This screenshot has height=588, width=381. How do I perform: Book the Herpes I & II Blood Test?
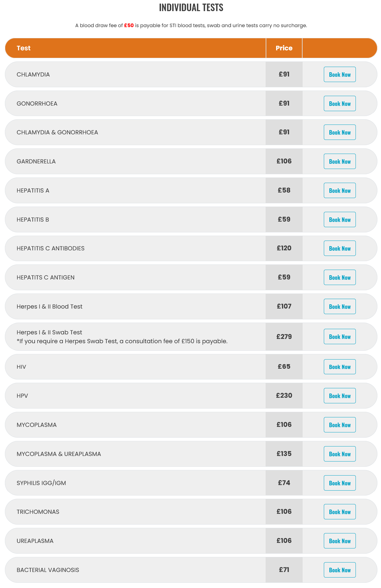click(340, 307)
